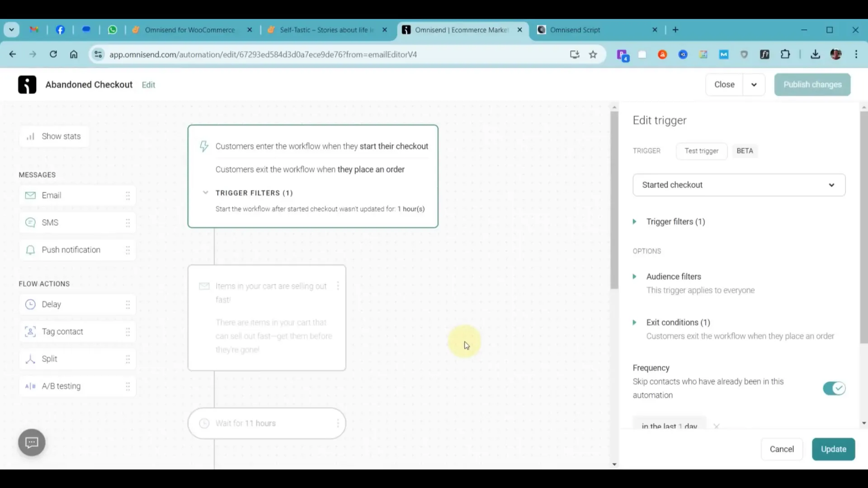This screenshot has width=868, height=488.
Task: Select the Email message icon
Action: (30, 195)
